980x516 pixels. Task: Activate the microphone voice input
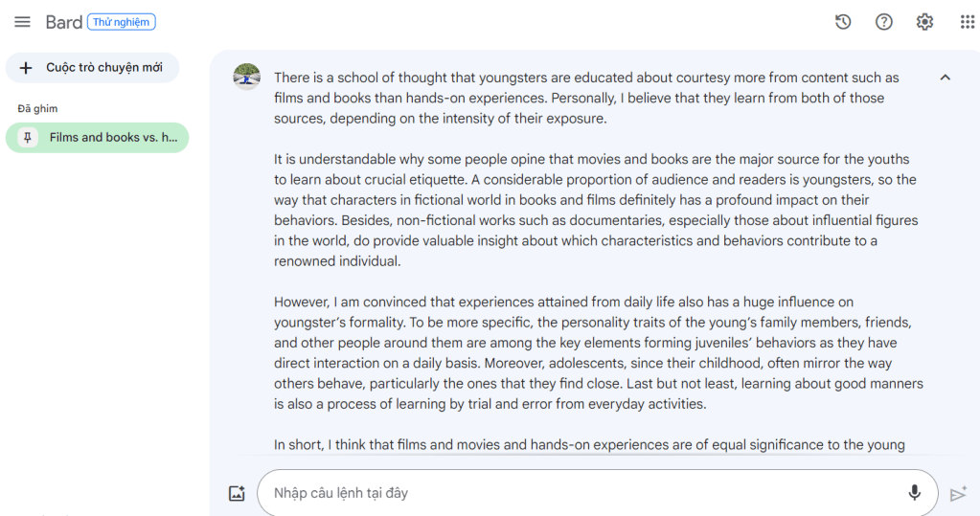click(914, 493)
